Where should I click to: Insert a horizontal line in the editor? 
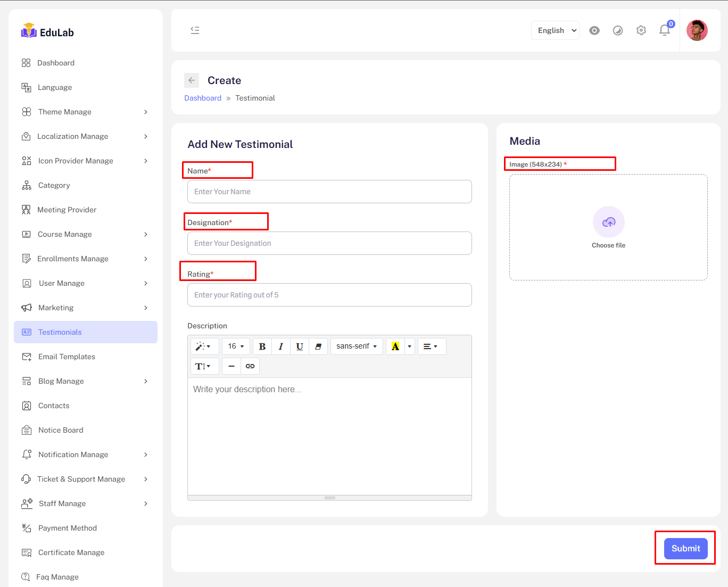[231, 366]
